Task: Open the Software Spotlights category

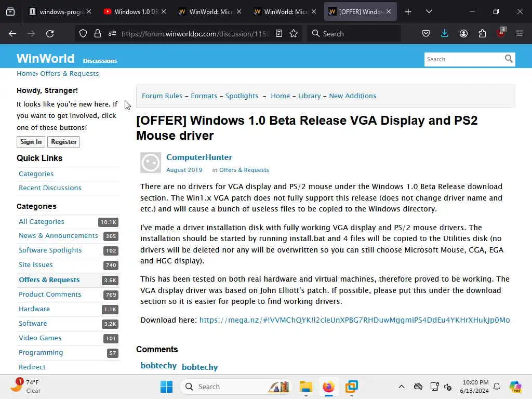Action: pyautogui.click(x=50, y=250)
